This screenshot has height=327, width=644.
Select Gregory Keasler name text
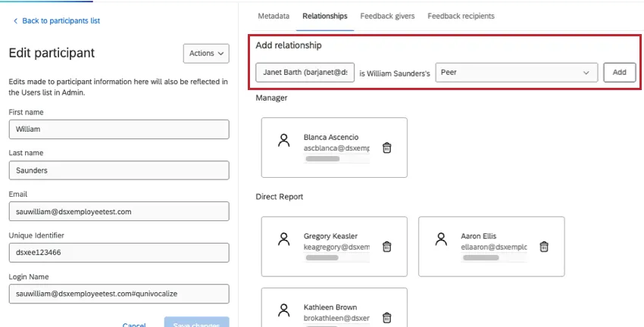point(330,236)
